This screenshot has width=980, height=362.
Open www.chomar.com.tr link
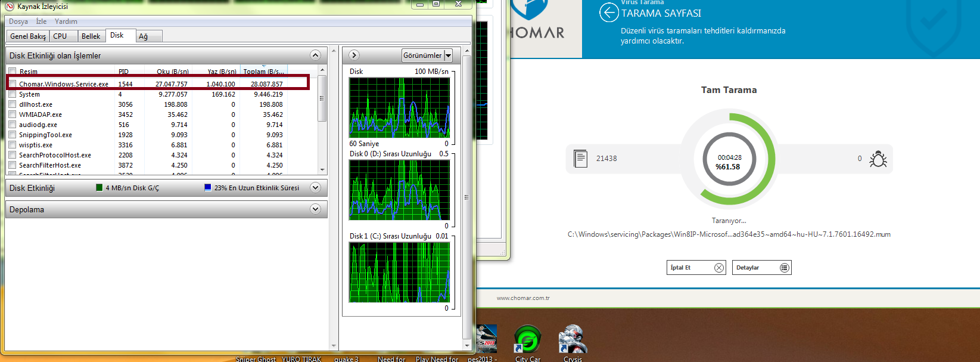[x=523, y=298]
